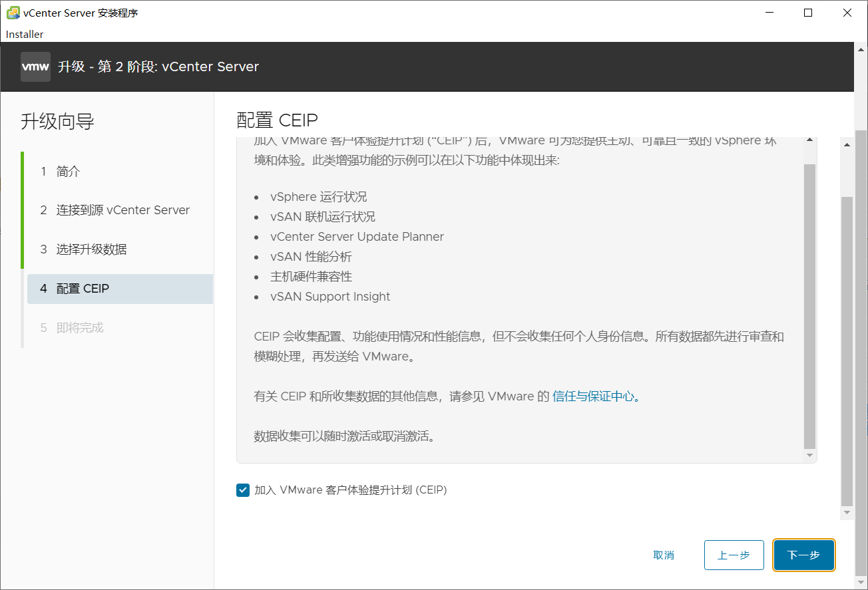Uncheck 加入 VMware 客户体验提升计划 (CEIP)

point(242,490)
